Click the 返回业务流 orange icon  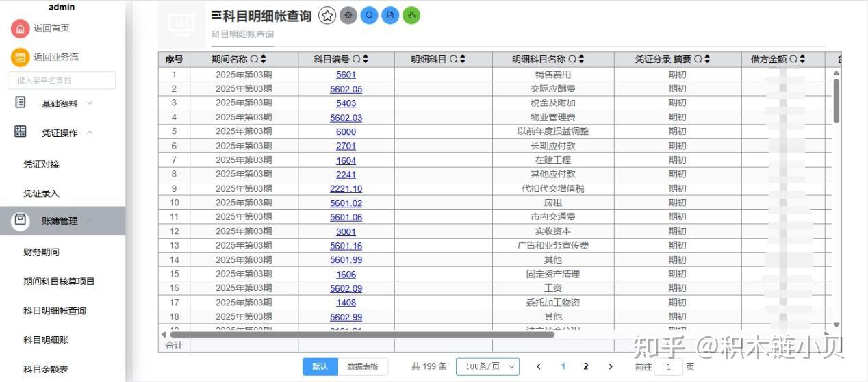[x=20, y=57]
